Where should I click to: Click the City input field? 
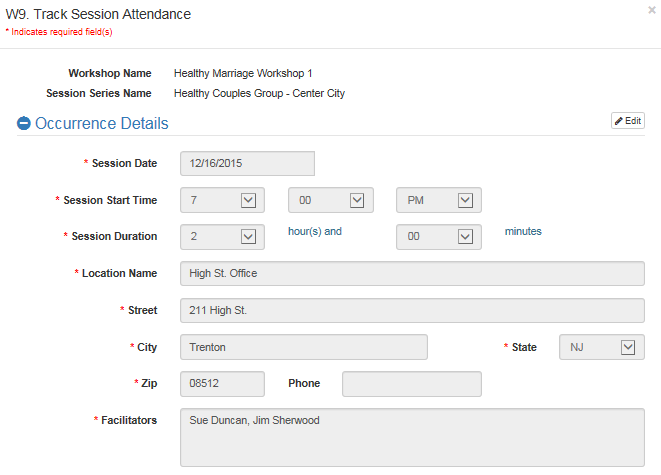click(304, 347)
